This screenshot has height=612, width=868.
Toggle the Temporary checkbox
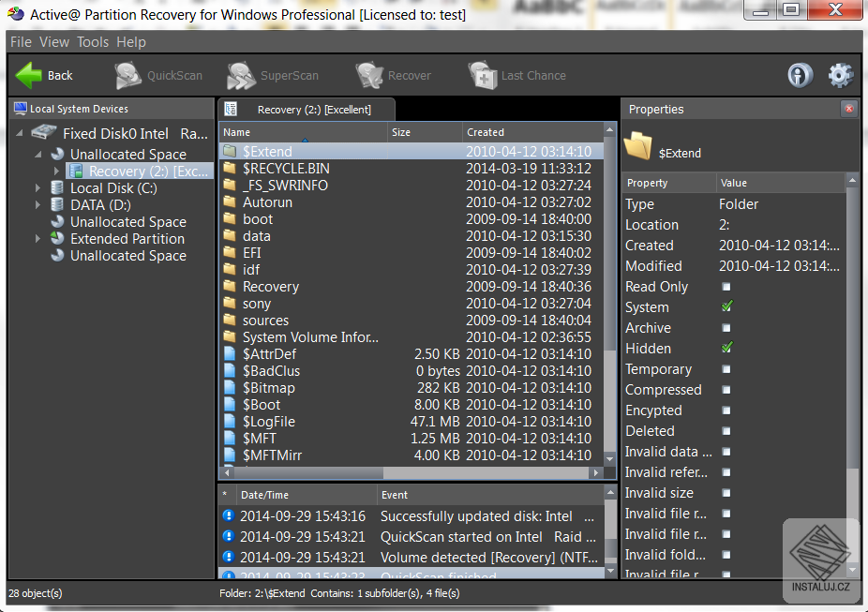[726, 369]
